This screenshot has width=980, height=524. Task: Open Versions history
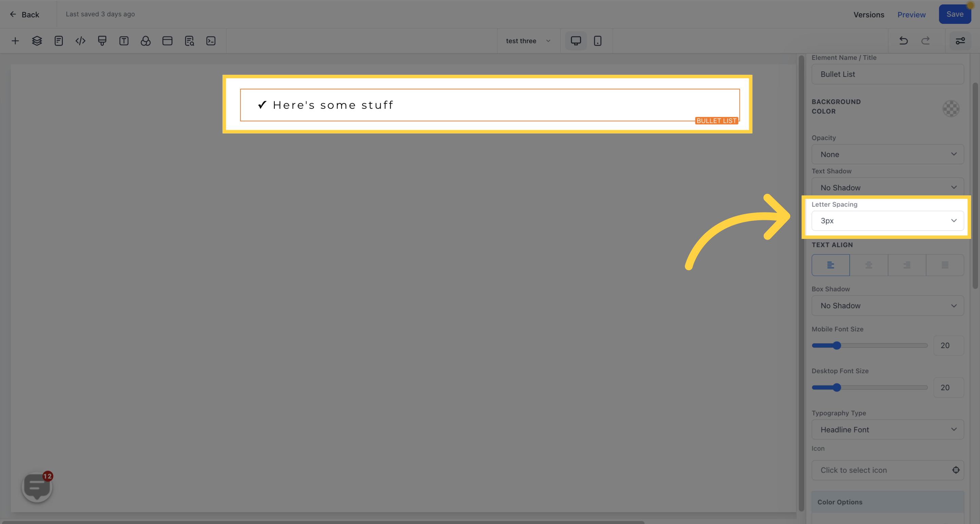pyautogui.click(x=869, y=15)
